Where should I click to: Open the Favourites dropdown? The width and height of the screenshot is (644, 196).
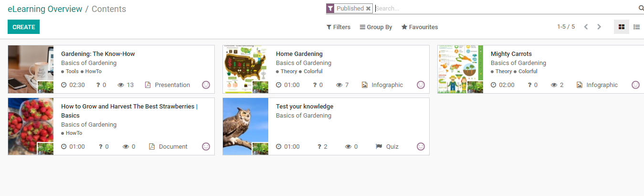[x=420, y=27]
